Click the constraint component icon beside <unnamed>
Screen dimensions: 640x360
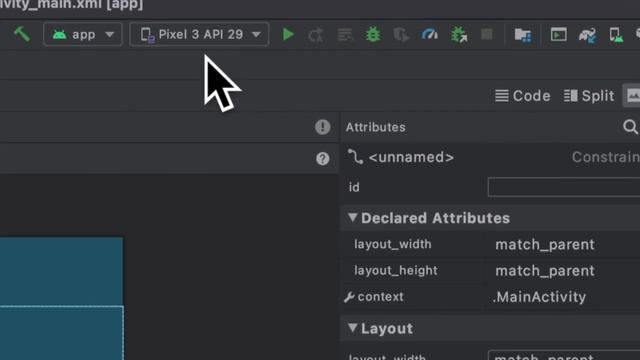355,157
